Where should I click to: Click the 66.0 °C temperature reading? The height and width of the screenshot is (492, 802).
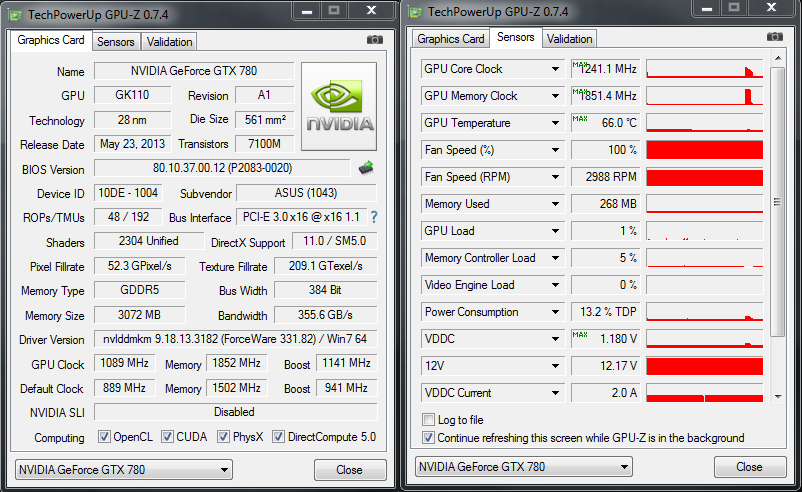click(605, 123)
